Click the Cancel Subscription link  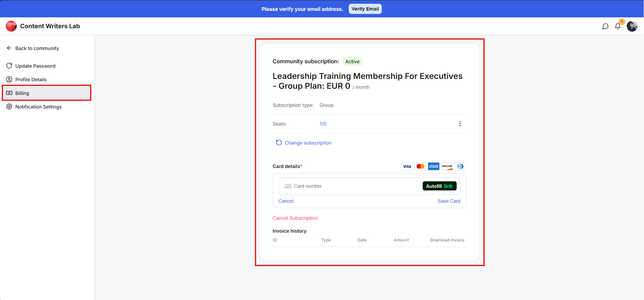(x=295, y=218)
